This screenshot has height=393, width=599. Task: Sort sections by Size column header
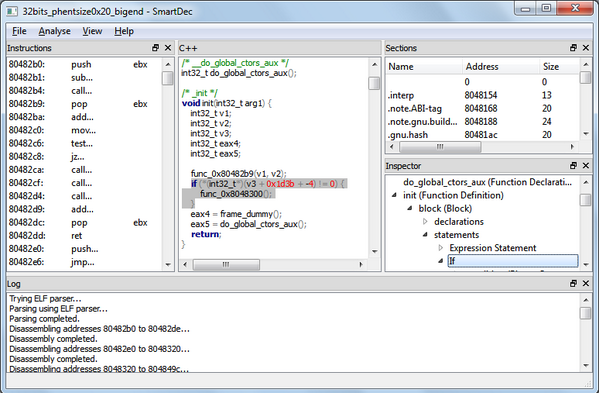point(560,66)
